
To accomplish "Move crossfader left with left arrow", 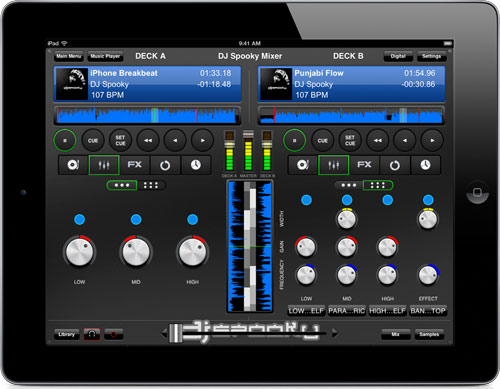I will pyautogui.click(x=163, y=333).
